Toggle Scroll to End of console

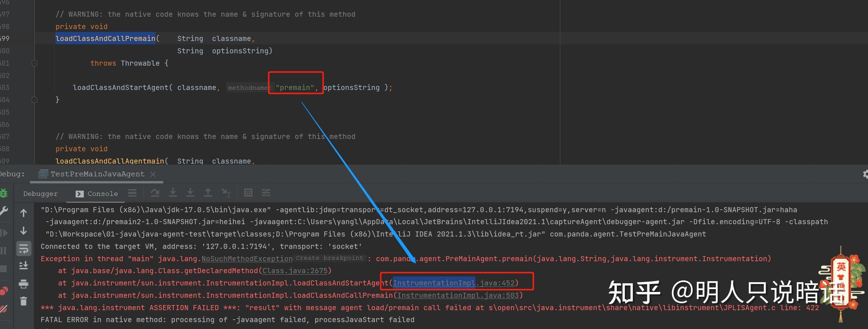[24, 266]
